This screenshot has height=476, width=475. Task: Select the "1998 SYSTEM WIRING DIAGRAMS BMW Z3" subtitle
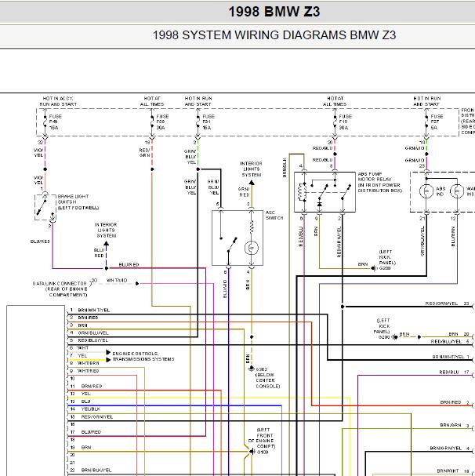[x=274, y=35]
